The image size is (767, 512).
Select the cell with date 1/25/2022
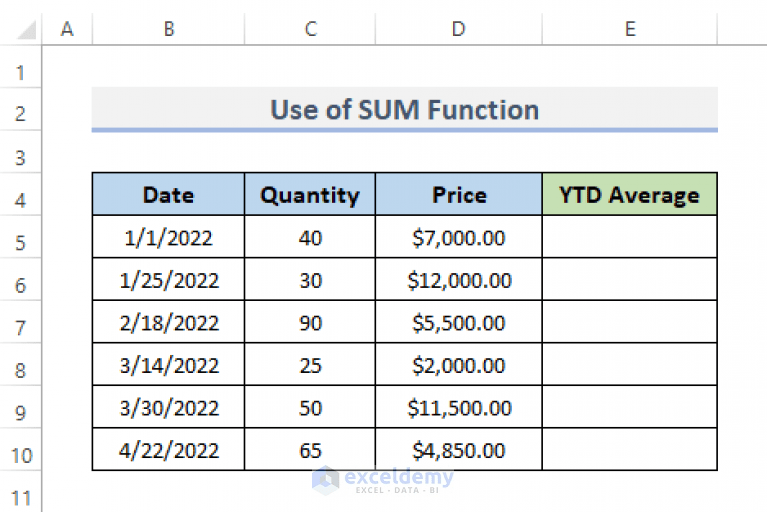[168, 279]
